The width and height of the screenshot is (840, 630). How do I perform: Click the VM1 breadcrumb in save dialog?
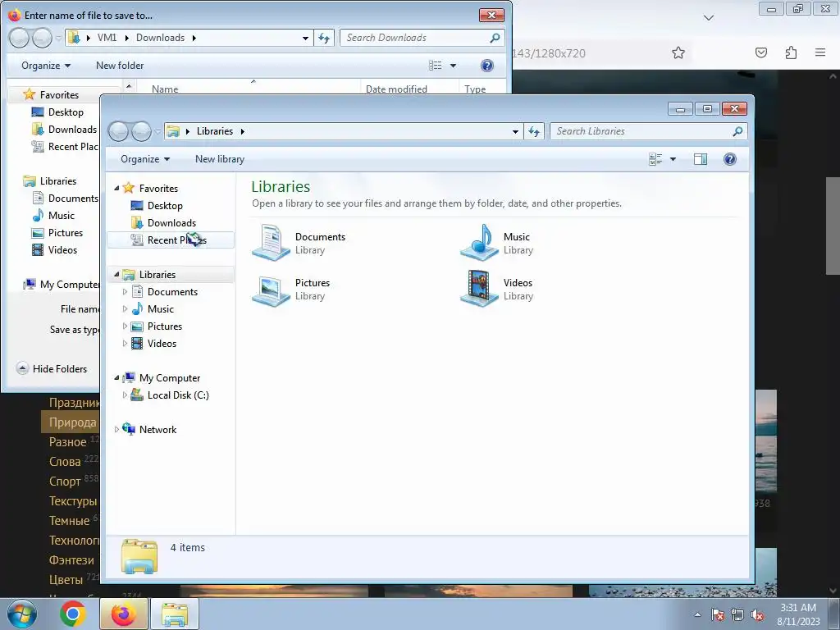coord(107,38)
